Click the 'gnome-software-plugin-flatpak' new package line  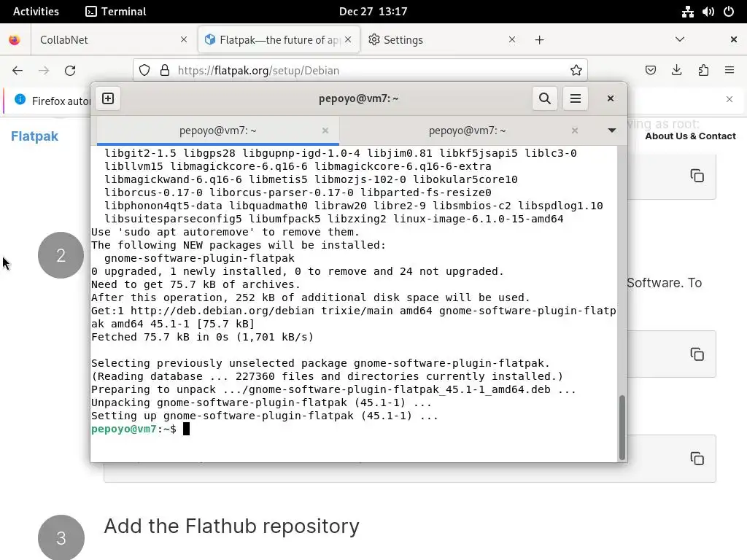pos(199,258)
